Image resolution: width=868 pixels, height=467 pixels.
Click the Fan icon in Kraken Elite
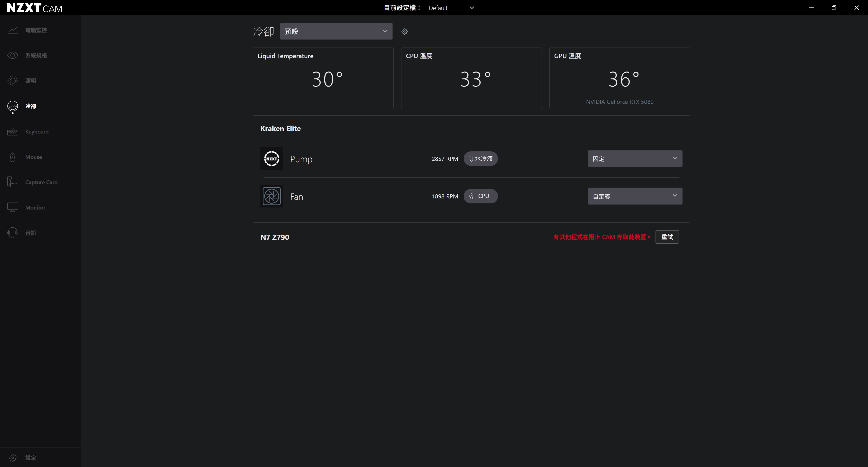271,196
